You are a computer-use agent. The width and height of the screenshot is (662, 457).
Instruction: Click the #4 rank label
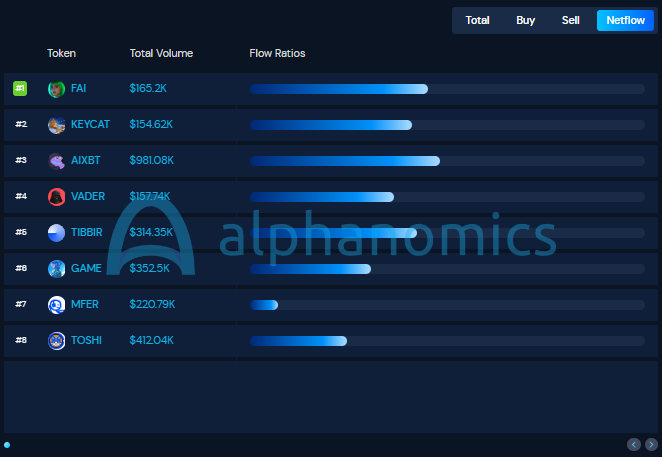21,196
